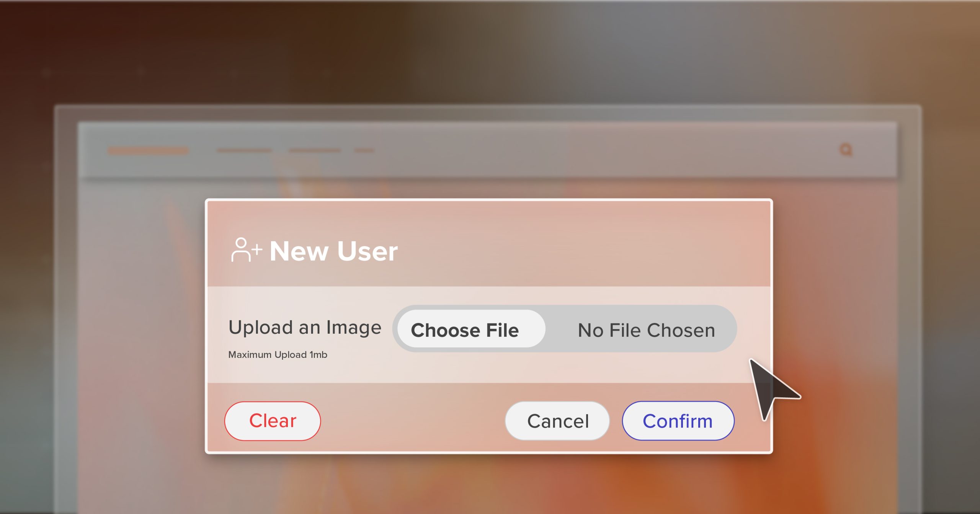Viewport: 980px width, 514px height.
Task: Click the blurred orange logo bar
Action: point(148,150)
